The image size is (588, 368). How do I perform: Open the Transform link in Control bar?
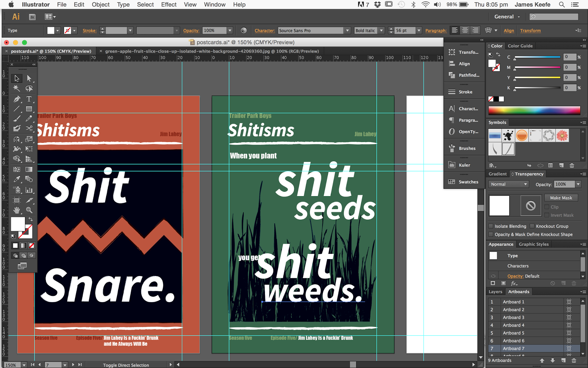pyautogui.click(x=530, y=31)
